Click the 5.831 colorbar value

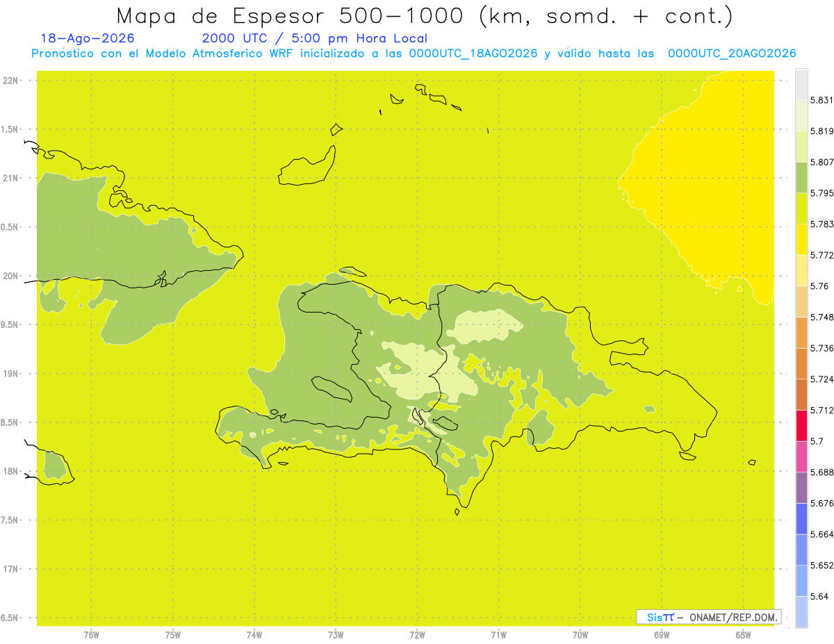(821, 100)
